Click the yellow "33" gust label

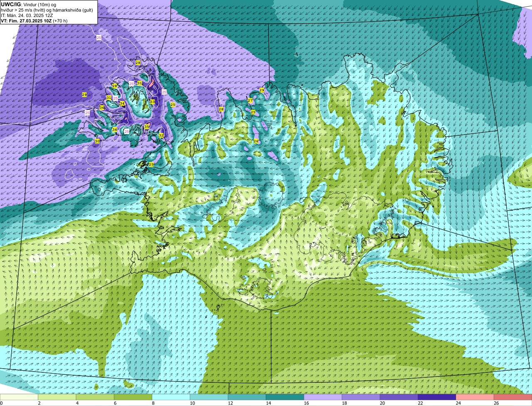[153, 102]
